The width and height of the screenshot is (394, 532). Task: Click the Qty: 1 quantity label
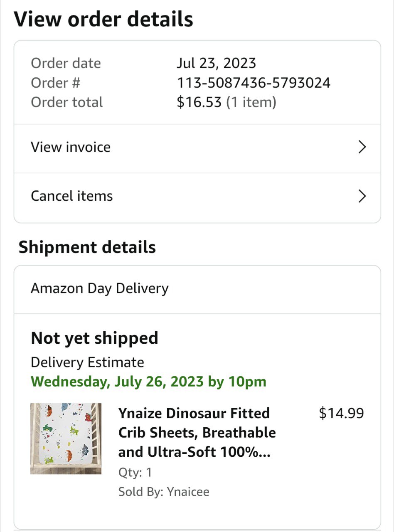click(135, 473)
